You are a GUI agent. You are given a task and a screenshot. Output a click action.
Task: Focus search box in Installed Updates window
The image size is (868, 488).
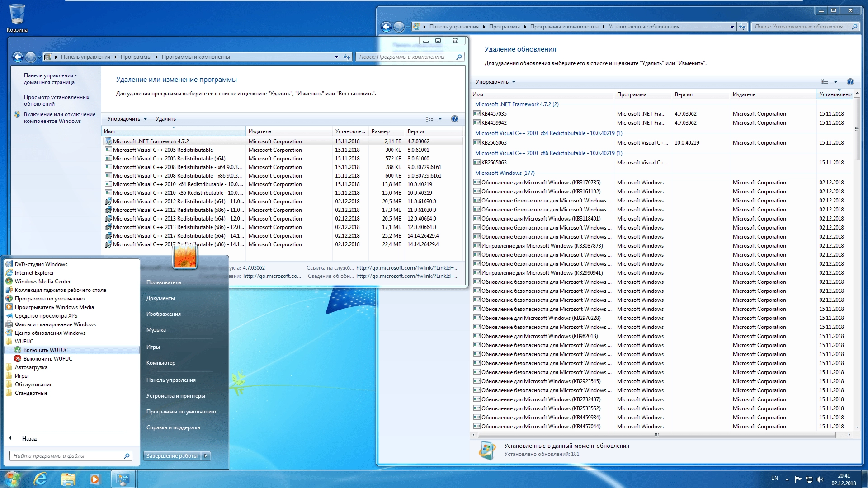805,27
